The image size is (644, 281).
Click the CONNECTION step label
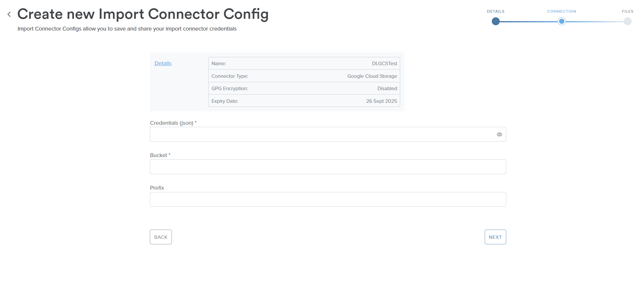point(562,11)
